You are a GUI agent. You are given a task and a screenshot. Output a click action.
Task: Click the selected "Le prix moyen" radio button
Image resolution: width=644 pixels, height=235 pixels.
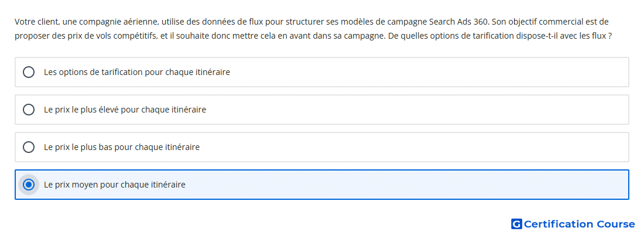coord(29,185)
